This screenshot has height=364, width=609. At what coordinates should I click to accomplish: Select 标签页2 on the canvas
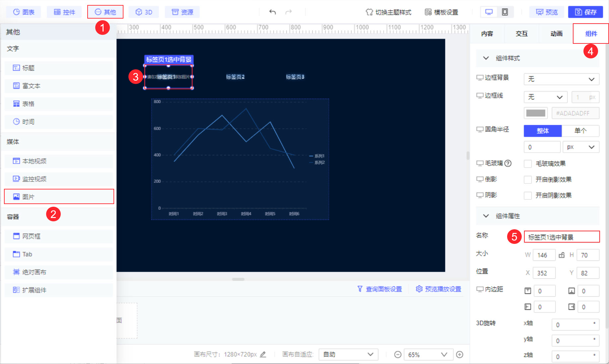coord(235,77)
